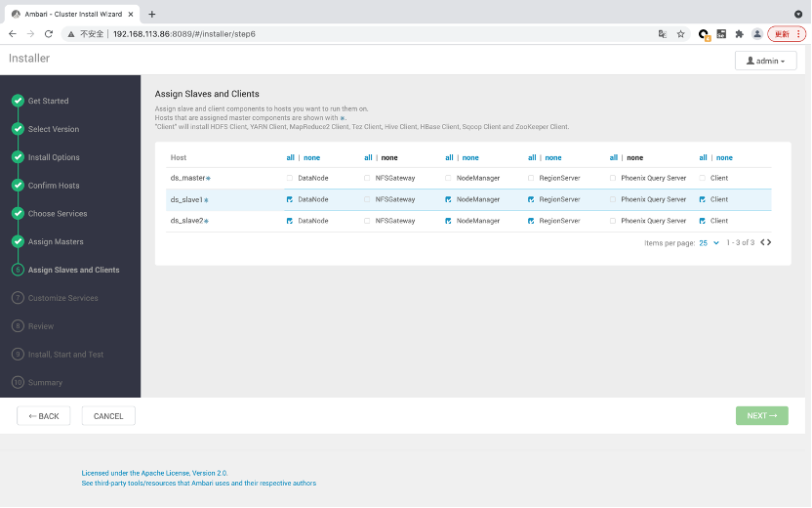Check DataNode for ds_master
Viewport: 812px width, 508px height.
pyautogui.click(x=290, y=178)
